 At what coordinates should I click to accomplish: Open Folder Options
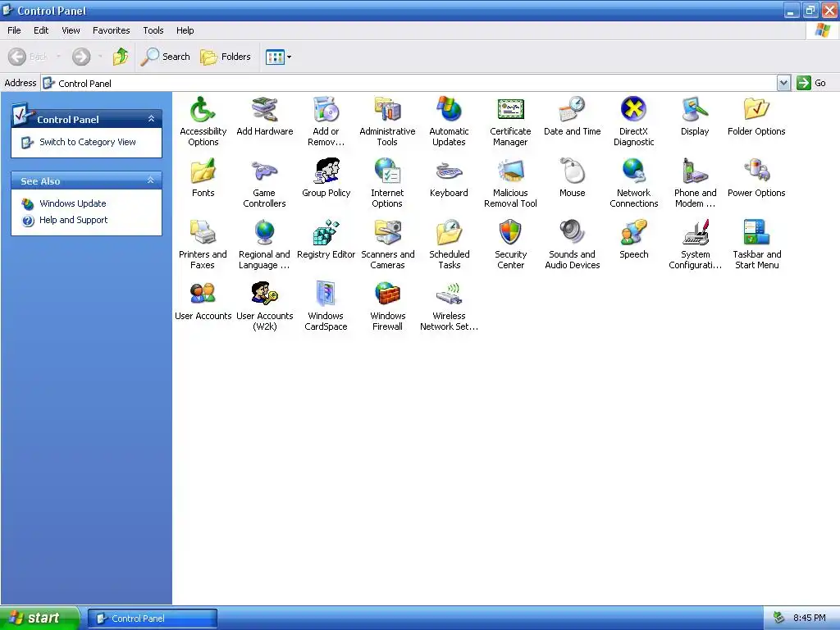(x=756, y=116)
